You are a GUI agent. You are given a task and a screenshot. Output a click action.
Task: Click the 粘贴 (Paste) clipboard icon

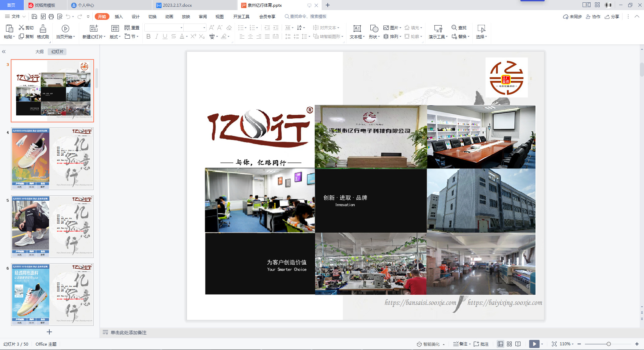click(9, 28)
